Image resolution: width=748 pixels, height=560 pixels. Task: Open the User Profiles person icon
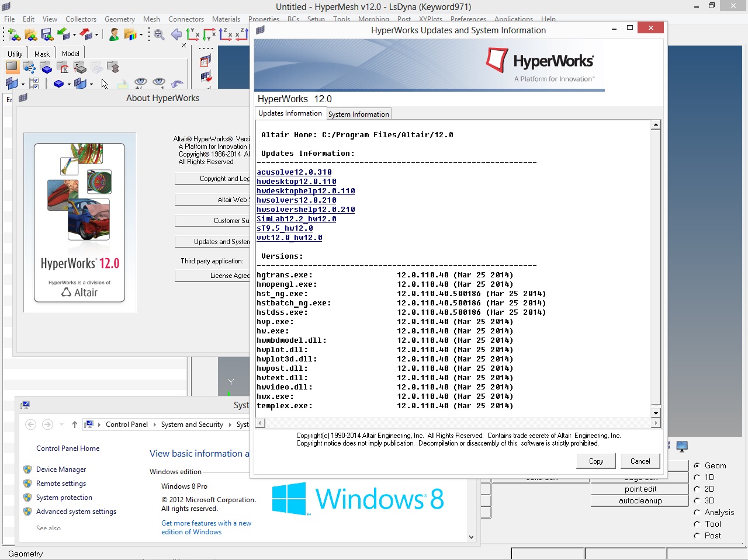[x=114, y=34]
